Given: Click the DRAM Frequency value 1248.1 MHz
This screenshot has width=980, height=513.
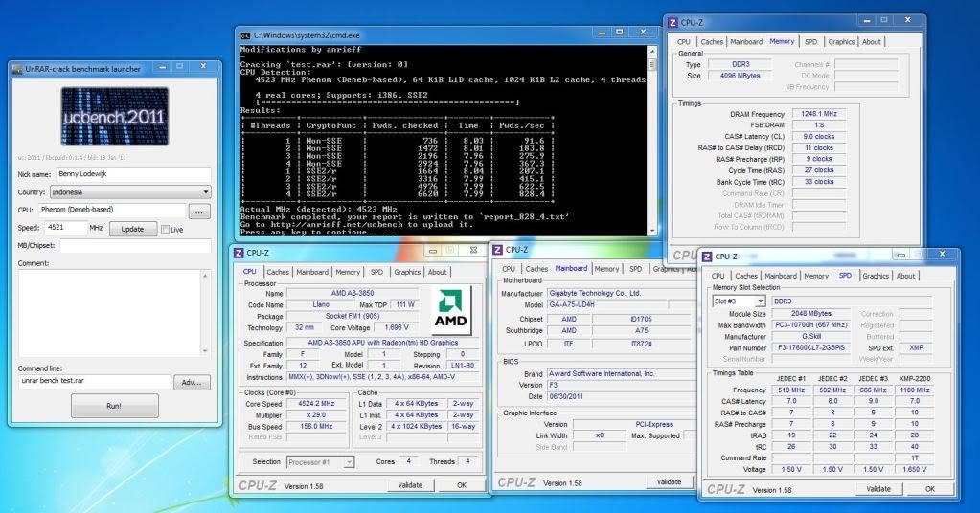Looking at the screenshot, I should [819, 114].
